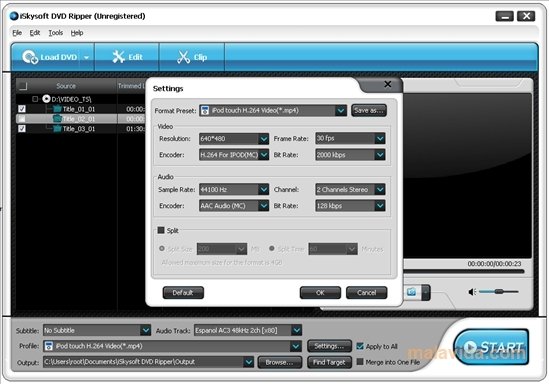
Task: Enable the Split checkbox
Action: coord(161,230)
